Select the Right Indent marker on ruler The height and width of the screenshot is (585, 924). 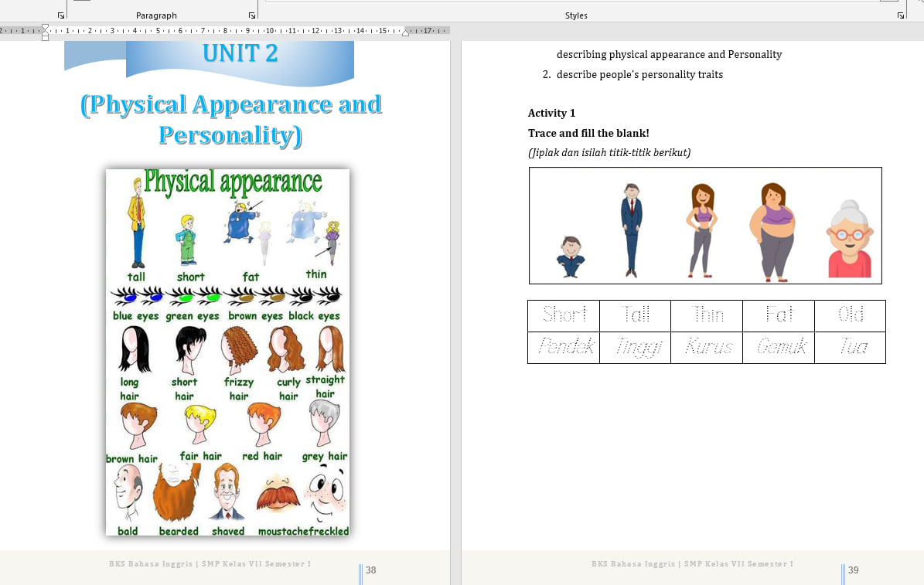[405, 33]
